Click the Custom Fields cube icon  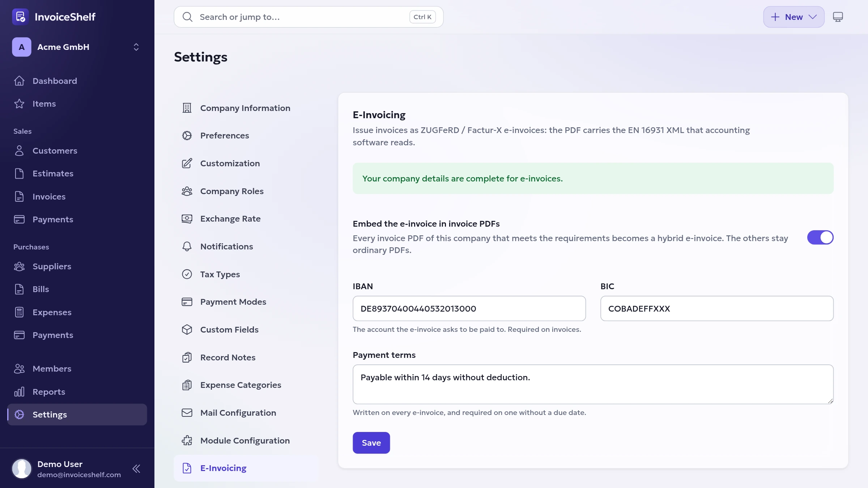(x=187, y=330)
